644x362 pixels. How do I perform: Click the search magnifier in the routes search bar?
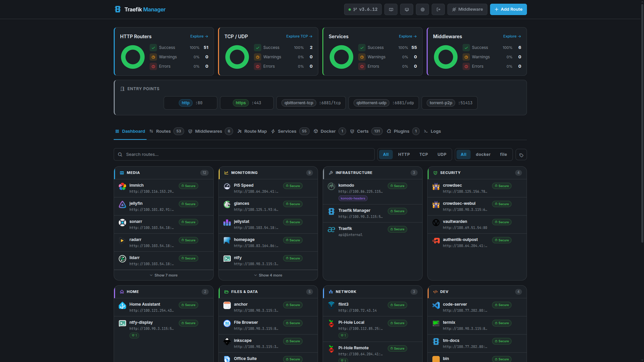point(120,154)
